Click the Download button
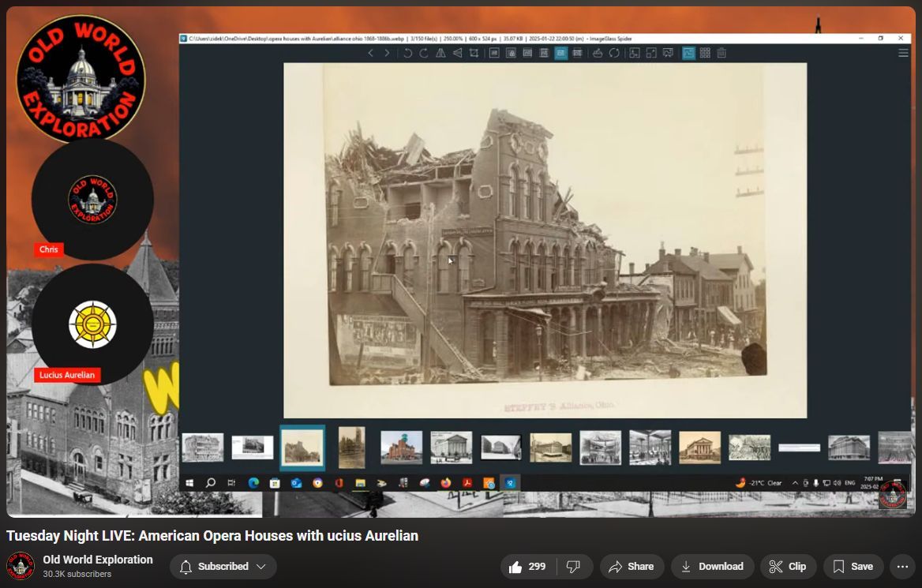 pos(711,567)
